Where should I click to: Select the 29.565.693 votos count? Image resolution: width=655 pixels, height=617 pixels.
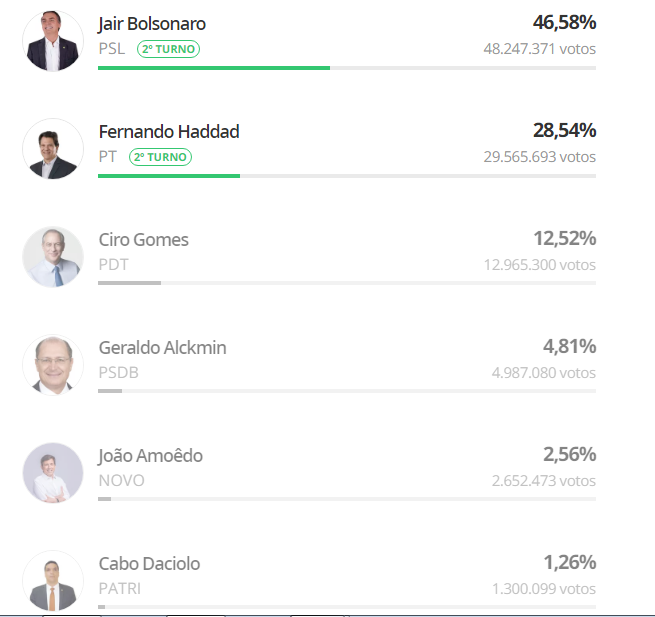coord(540,157)
